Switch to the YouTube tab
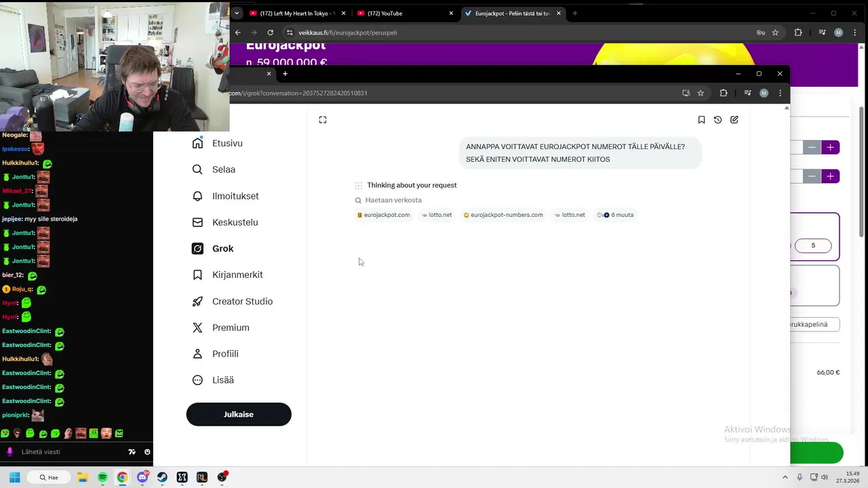The image size is (868, 488). (405, 14)
